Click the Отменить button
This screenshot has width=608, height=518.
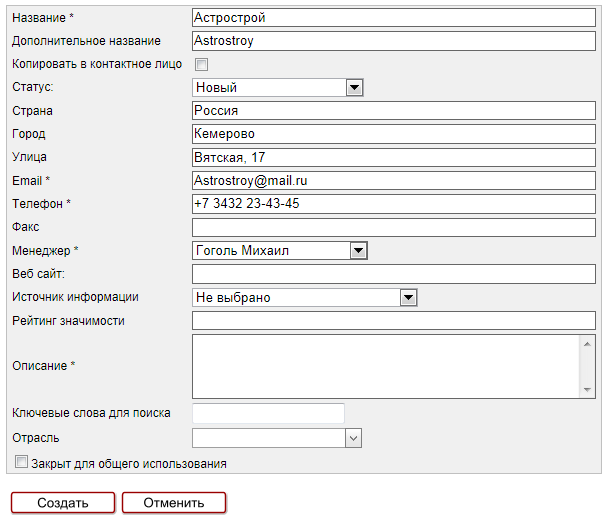[x=174, y=502]
